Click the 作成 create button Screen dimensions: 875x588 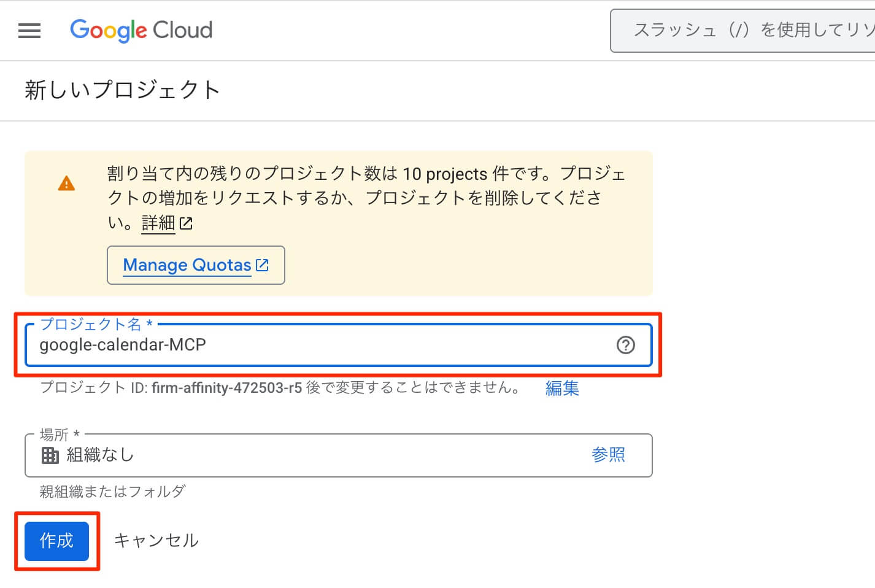coord(56,541)
